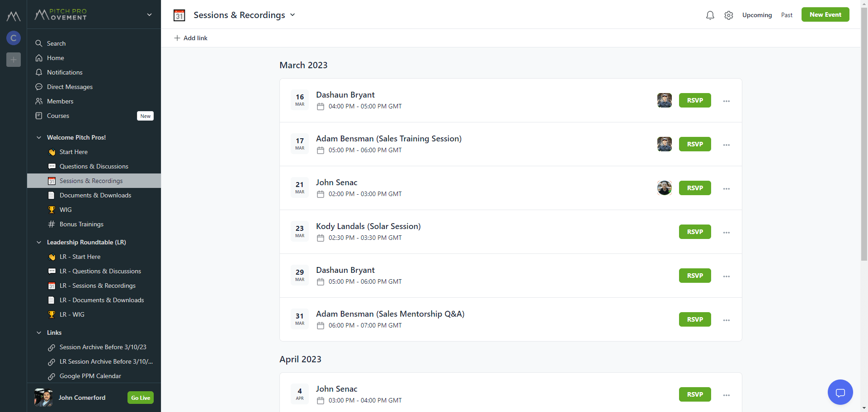This screenshot has width=868, height=412.
Task: Select Sessions & Recordings in the sidebar
Action: click(94, 181)
